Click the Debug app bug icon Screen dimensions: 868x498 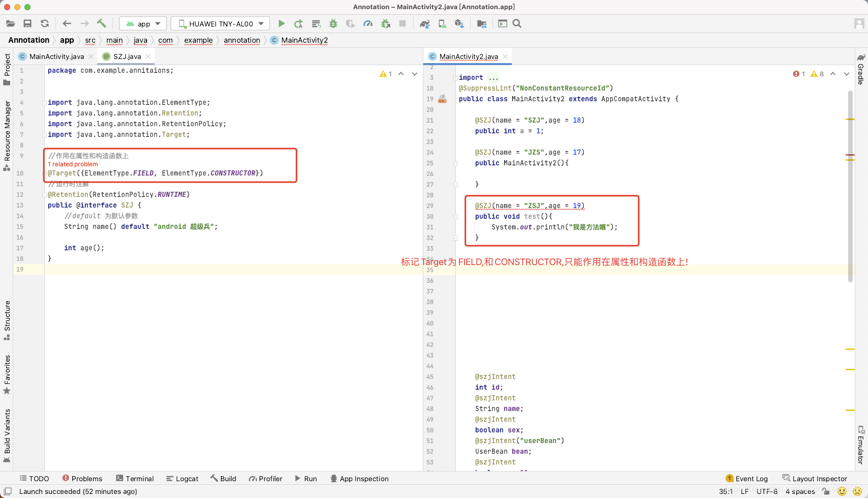(x=333, y=23)
